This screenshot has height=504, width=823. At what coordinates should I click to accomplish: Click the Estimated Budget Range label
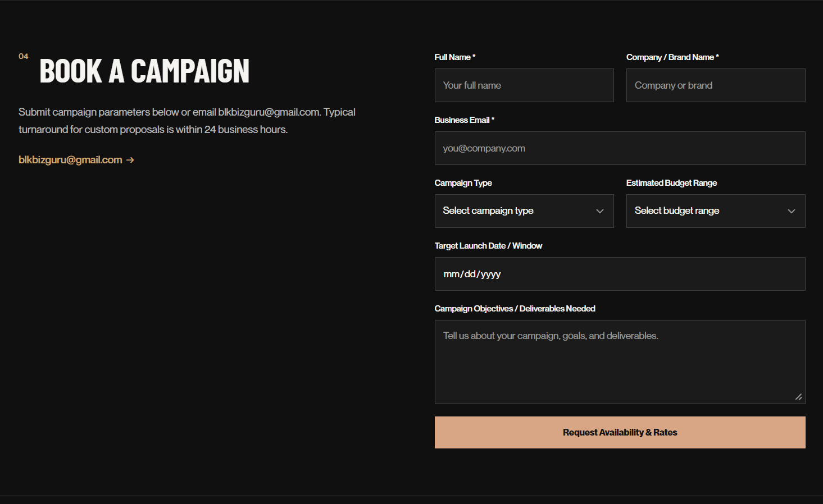tap(671, 183)
